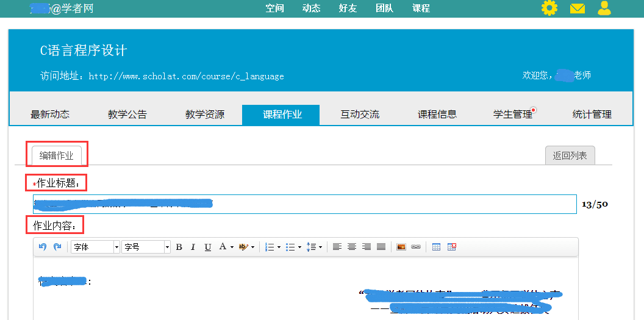Toggle underline text formatting

pyautogui.click(x=208, y=247)
